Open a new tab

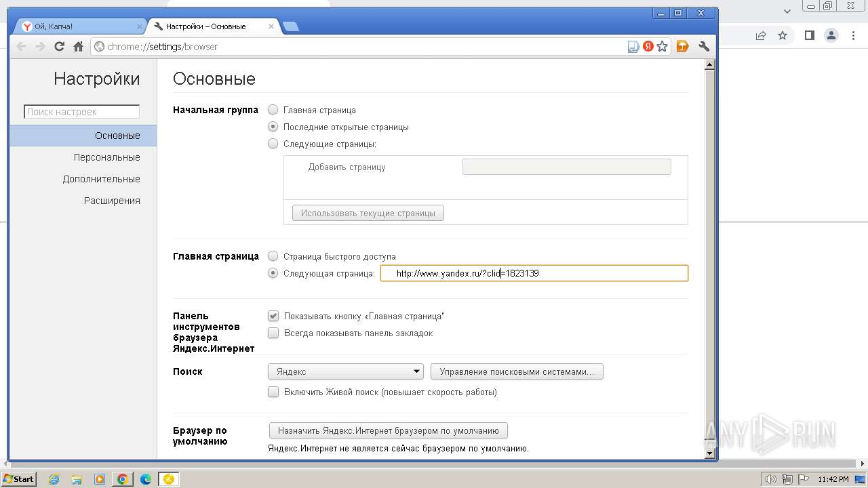point(290,26)
